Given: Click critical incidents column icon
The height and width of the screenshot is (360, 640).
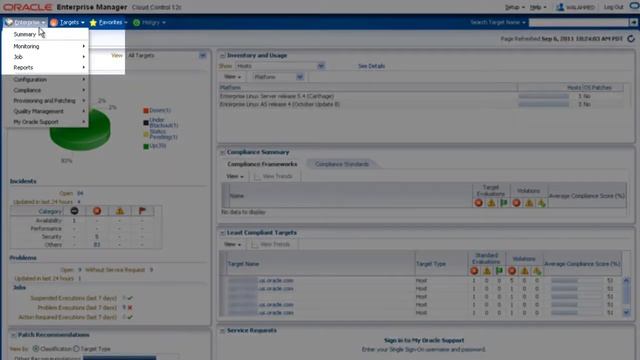Looking at the screenshot, I should [x=97, y=211].
